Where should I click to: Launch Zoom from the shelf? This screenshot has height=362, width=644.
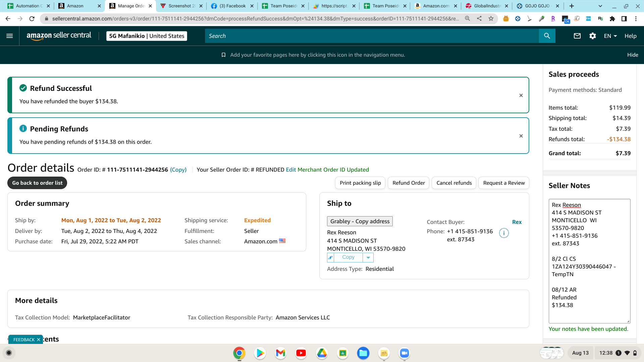coord(405,353)
